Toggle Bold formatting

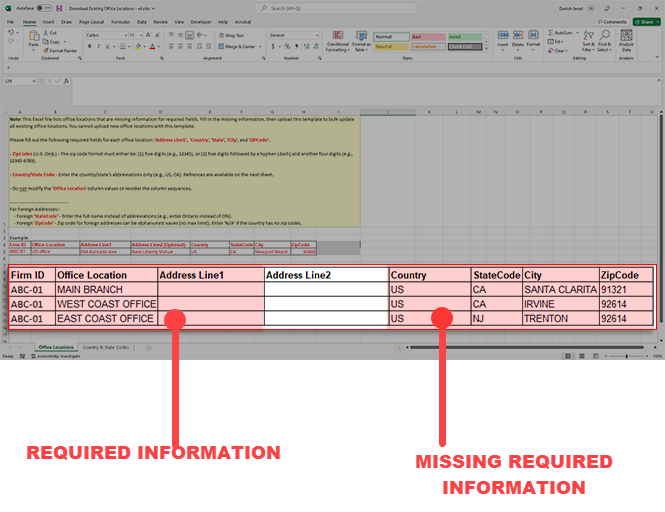tap(88, 46)
